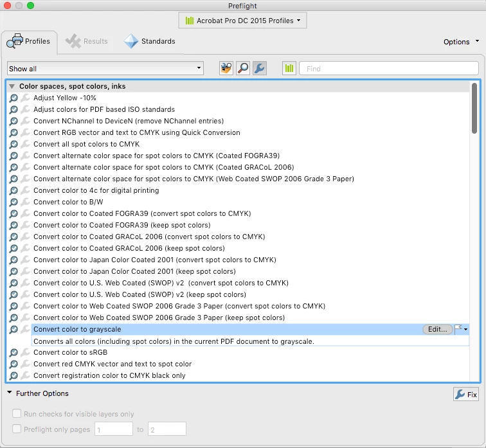486x448 pixels.
Task: Click magnifier icon beside Convert color to B/W
Action: click(14, 202)
